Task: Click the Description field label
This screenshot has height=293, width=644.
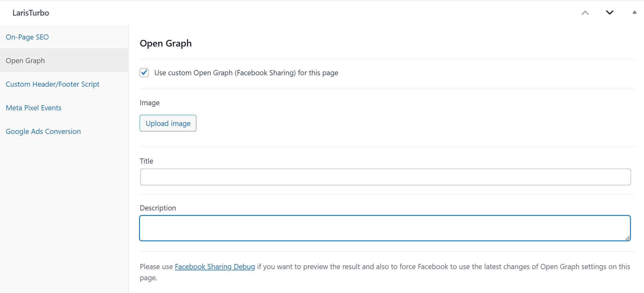Action: [x=158, y=208]
